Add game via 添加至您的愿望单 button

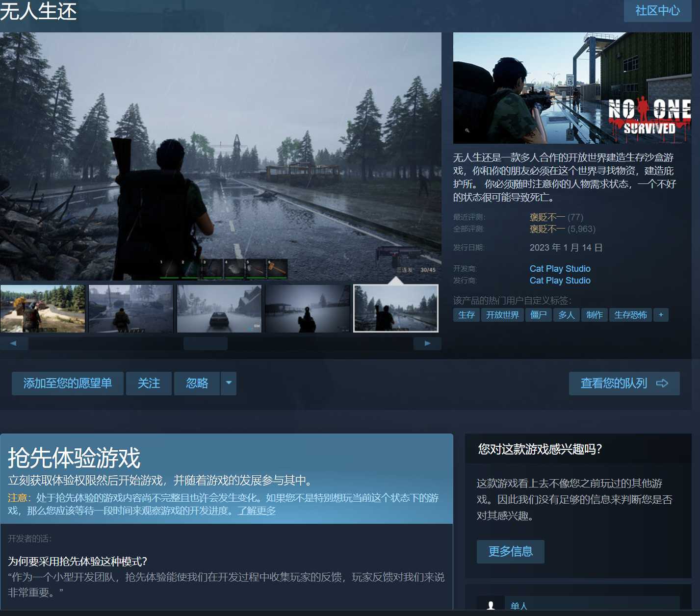tap(68, 384)
